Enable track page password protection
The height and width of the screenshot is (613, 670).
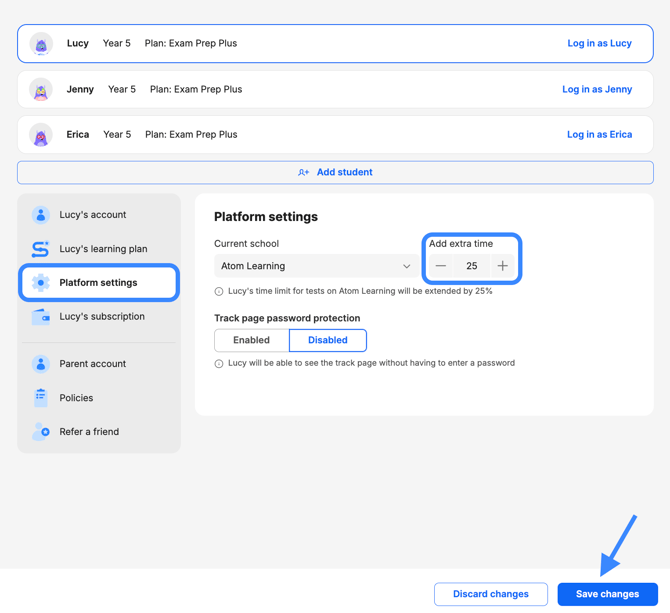(x=252, y=340)
